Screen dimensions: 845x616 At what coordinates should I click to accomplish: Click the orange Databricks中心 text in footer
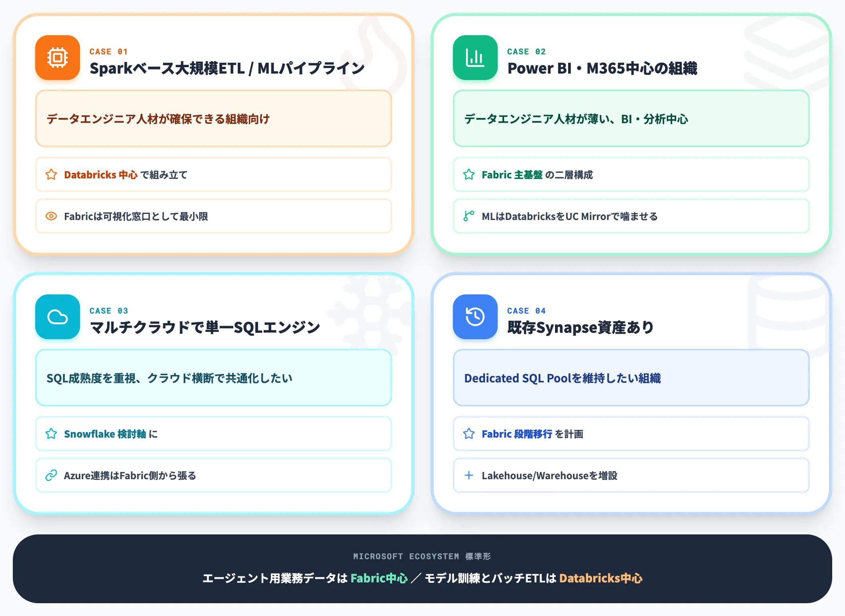click(601, 578)
